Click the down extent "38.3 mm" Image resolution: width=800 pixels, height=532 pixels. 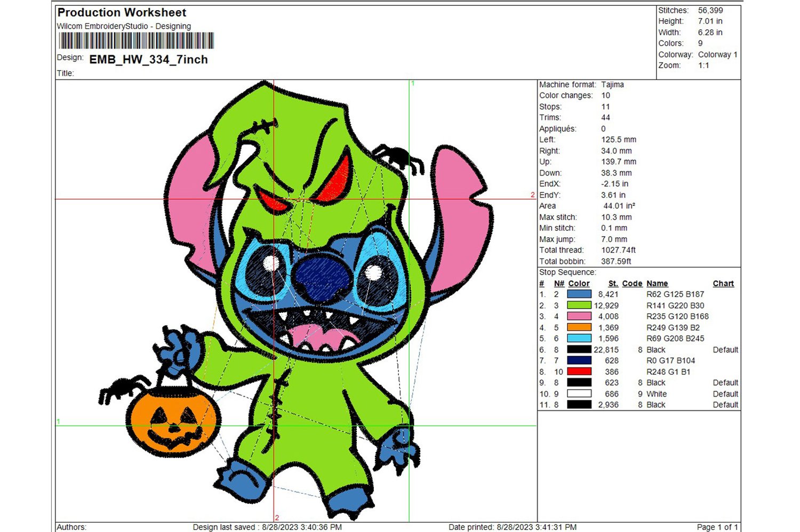(x=617, y=173)
